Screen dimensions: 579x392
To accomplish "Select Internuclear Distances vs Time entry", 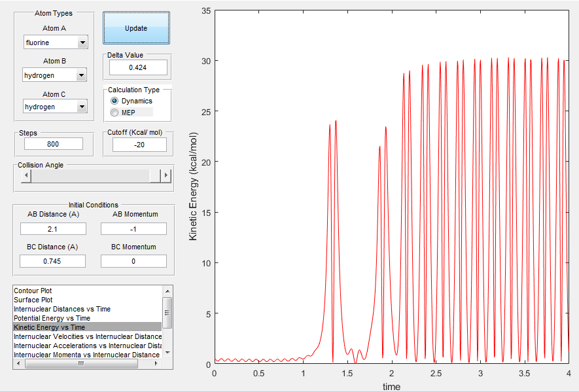I will coord(62,309).
